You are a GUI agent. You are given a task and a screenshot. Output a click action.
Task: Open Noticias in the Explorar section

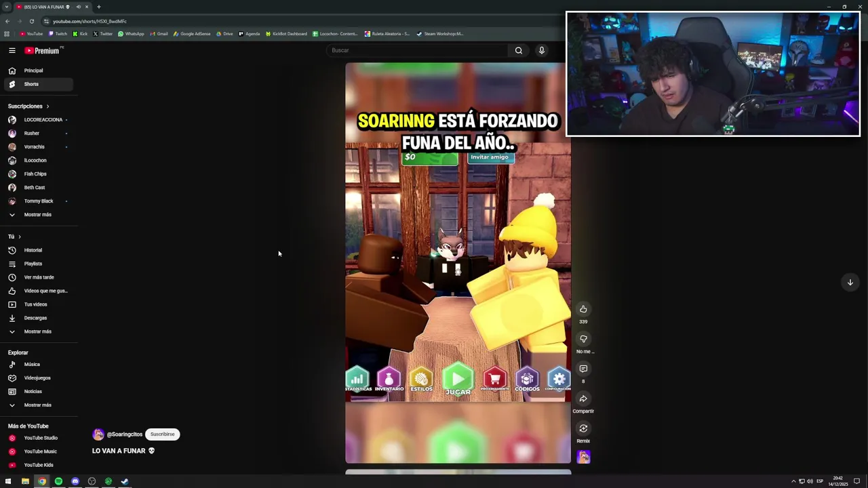[x=38, y=391]
